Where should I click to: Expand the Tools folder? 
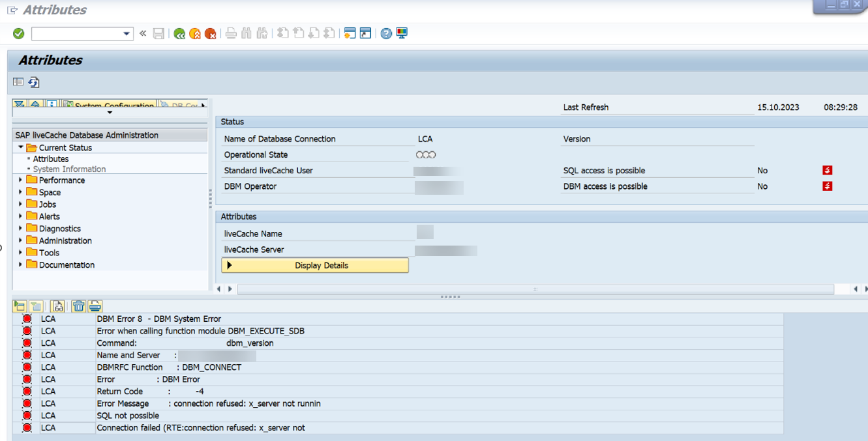pyautogui.click(x=21, y=253)
